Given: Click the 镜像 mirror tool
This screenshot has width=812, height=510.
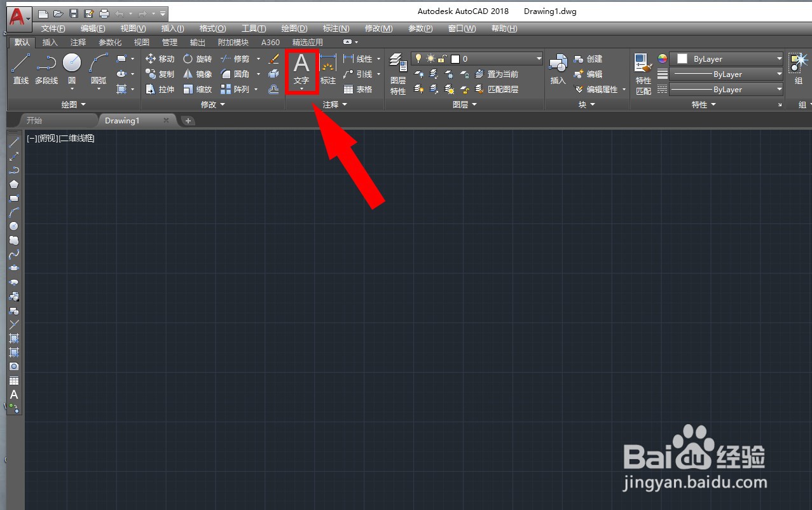Looking at the screenshot, I should point(197,74).
